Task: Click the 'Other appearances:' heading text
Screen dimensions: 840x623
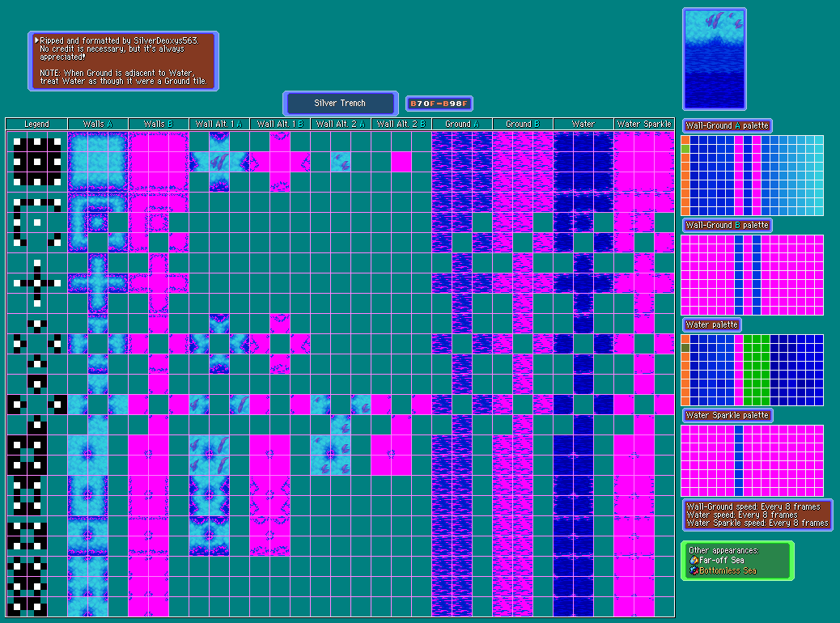Action: pyautogui.click(x=723, y=550)
